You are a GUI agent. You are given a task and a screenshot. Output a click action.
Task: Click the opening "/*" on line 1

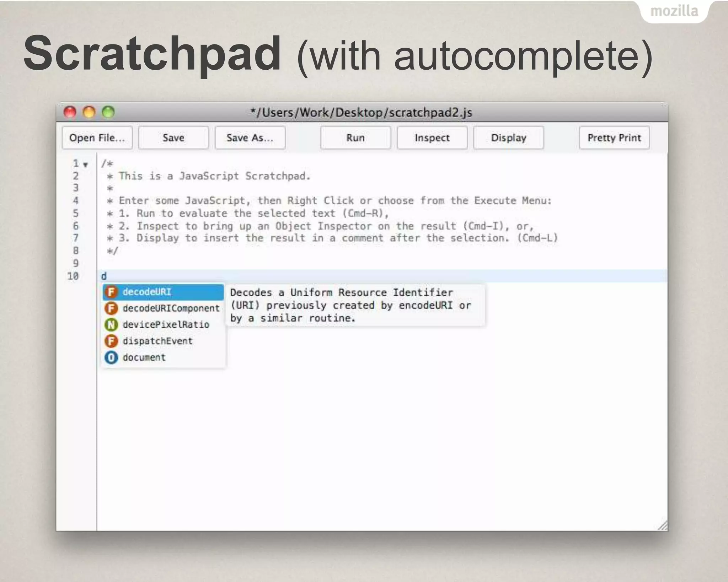point(107,163)
